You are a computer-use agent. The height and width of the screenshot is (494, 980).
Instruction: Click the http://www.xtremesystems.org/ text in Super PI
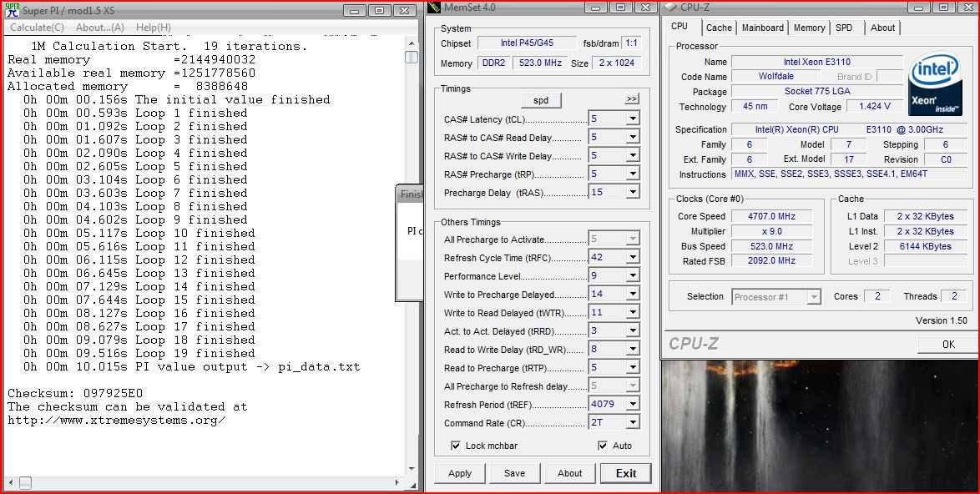click(x=117, y=421)
